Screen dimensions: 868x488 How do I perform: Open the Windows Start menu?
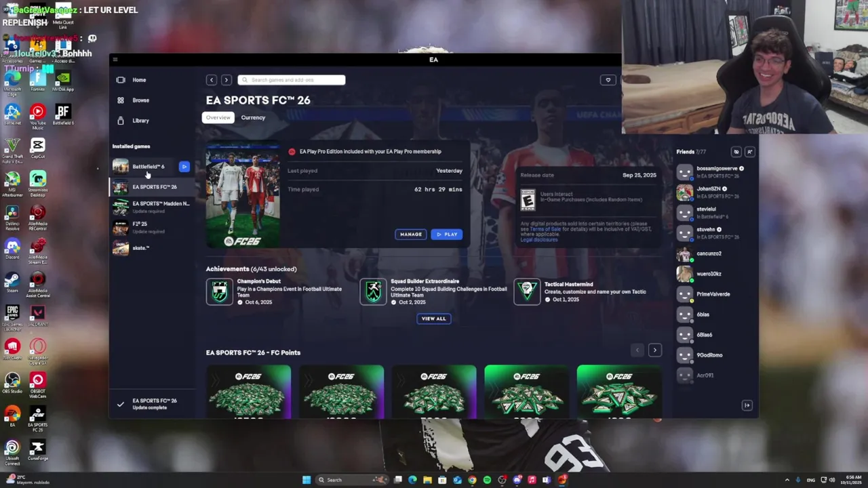(307, 480)
